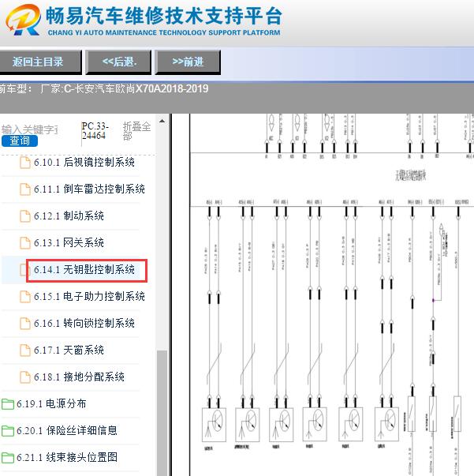Click the document icon beside 6.12.1
This screenshot has width=474, height=476.
click(25, 216)
